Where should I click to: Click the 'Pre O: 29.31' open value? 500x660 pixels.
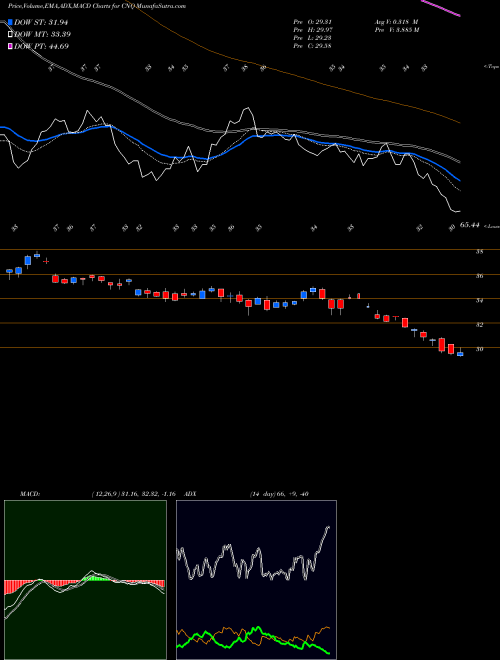[x=312, y=22]
